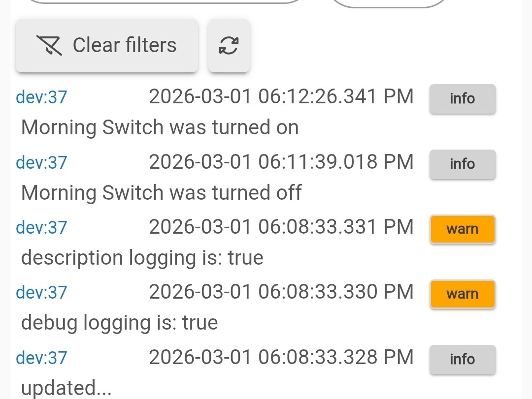Open dev:37 link for the 'updated...' entry
Viewport: 532px width, 399px height.
(x=41, y=358)
